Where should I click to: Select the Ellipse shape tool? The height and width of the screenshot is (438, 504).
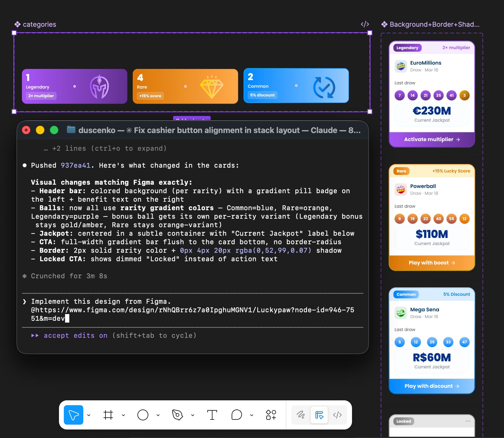pyautogui.click(x=143, y=415)
